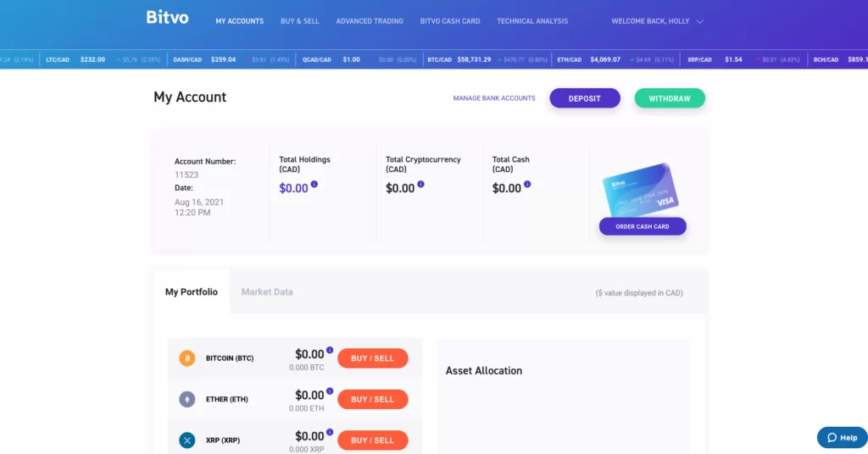Click the My Account heading
Screen dimensions: 868x454
coord(190,97)
